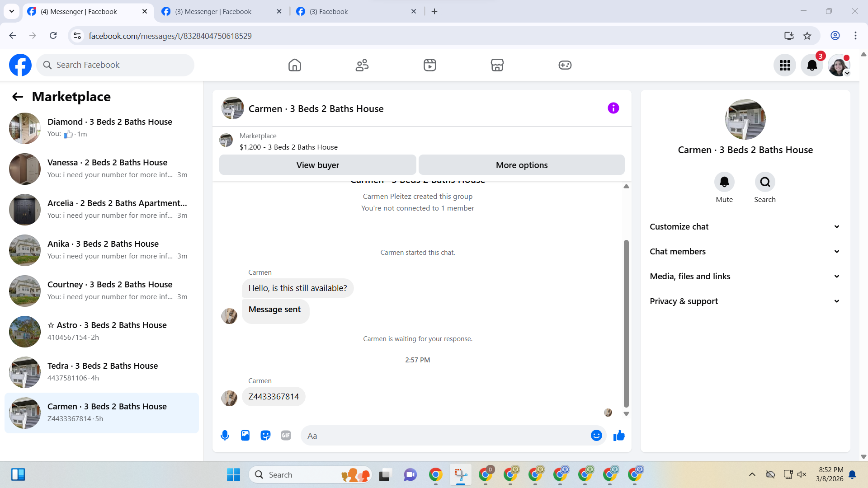Viewport: 868px width, 488px height.
Task: Mute the Carmen conversation
Action: (x=724, y=182)
